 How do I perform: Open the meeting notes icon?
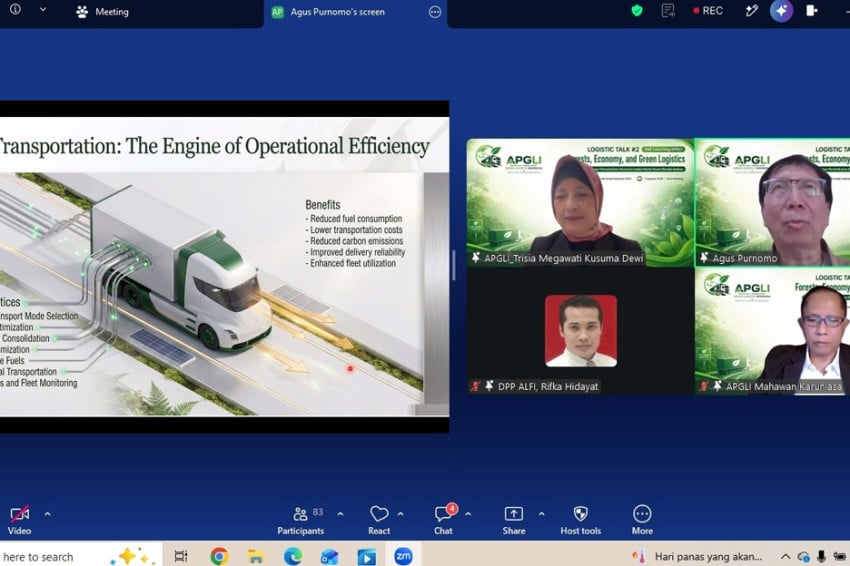[x=668, y=10]
